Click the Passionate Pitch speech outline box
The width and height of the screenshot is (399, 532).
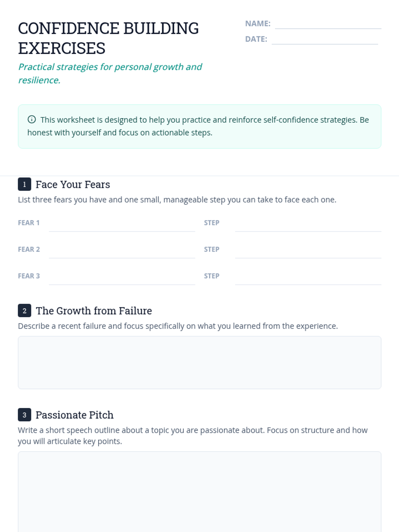coord(199,492)
